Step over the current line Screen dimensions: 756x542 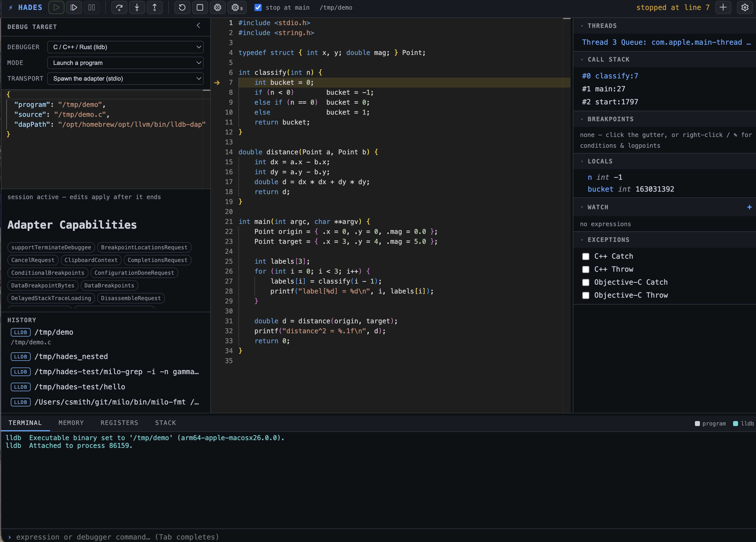tap(119, 7)
